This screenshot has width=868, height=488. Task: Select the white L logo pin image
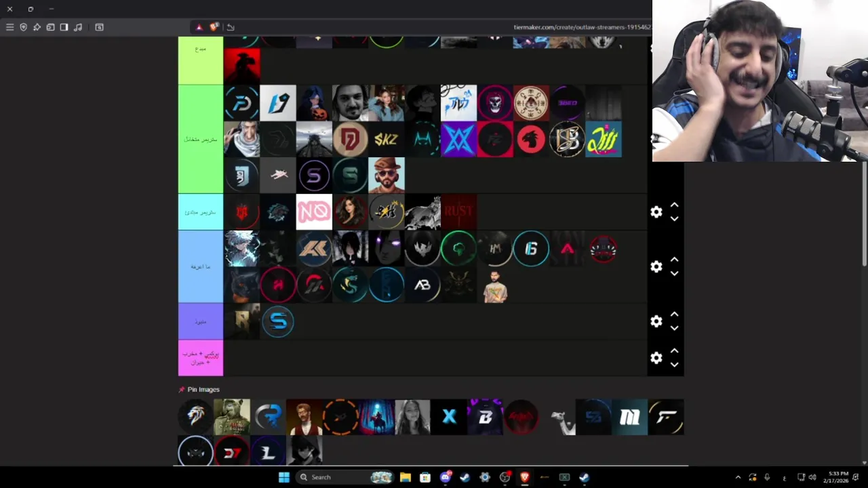click(x=268, y=452)
